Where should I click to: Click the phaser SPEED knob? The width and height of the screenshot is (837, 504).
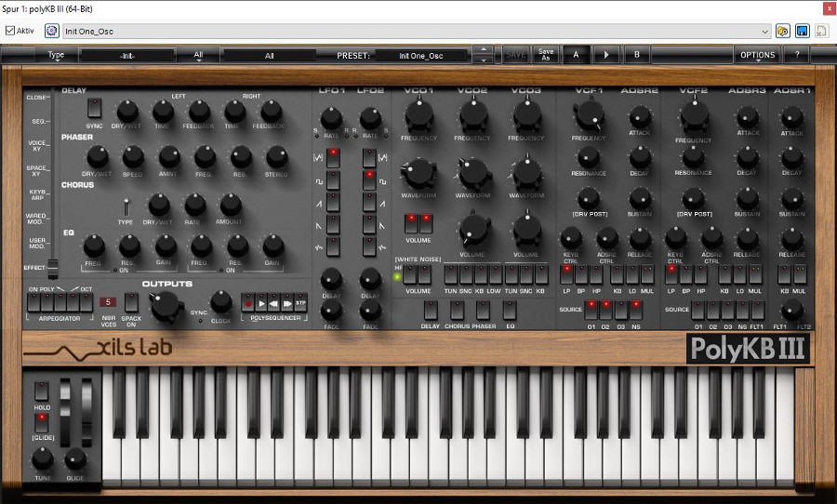click(x=133, y=157)
